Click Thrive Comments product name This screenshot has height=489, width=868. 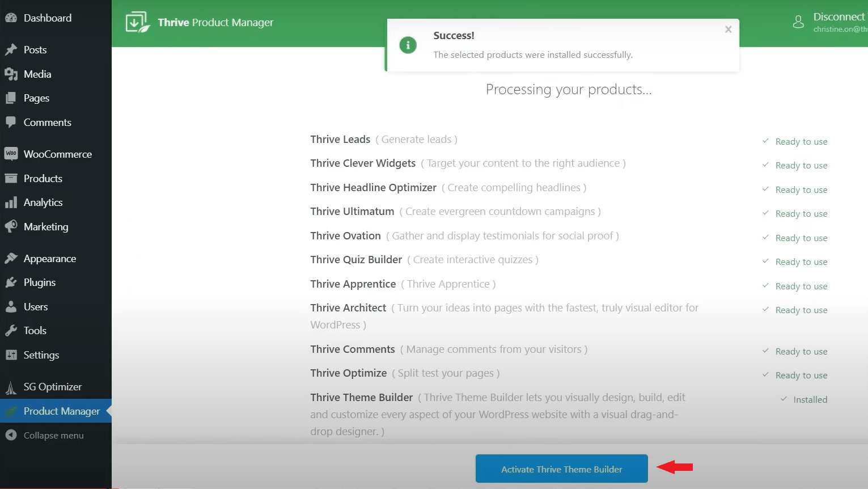tap(353, 349)
